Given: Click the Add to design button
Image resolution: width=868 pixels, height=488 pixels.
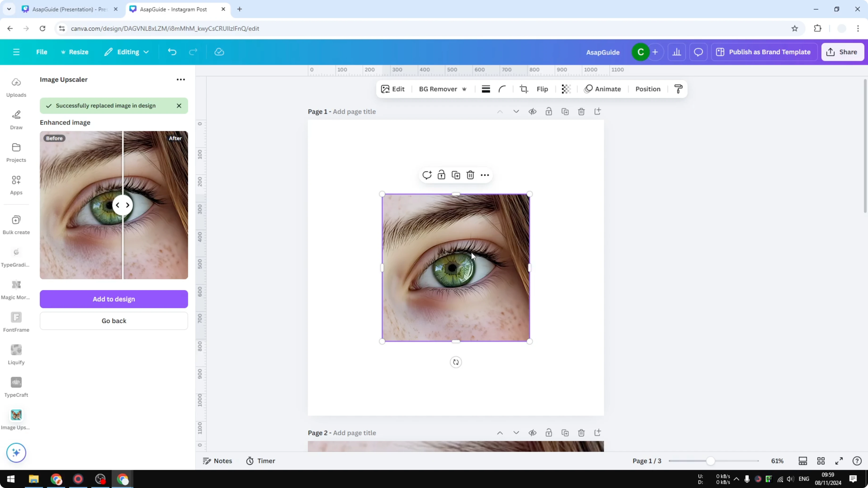Looking at the screenshot, I should (x=113, y=299).
